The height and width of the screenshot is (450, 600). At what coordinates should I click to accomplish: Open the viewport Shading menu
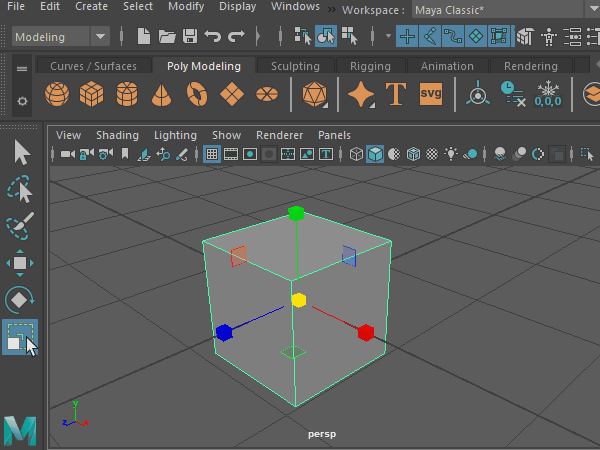tap(118, 135)
